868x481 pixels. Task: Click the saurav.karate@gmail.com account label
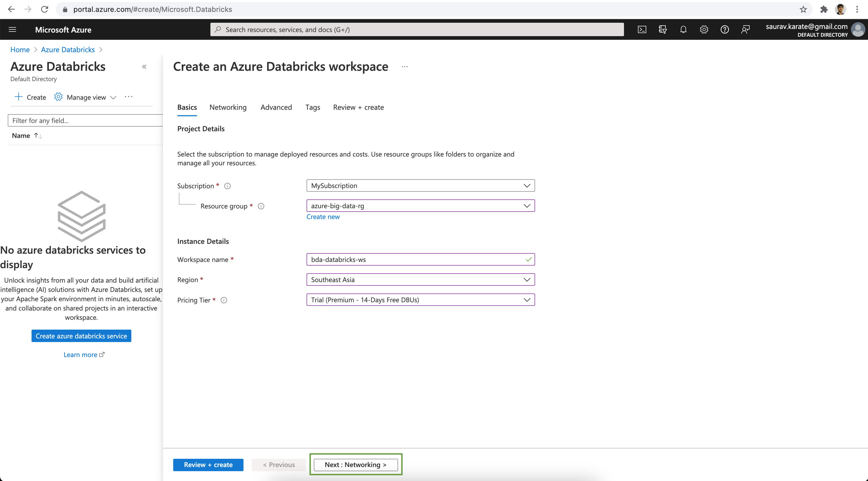click(806, 26)
